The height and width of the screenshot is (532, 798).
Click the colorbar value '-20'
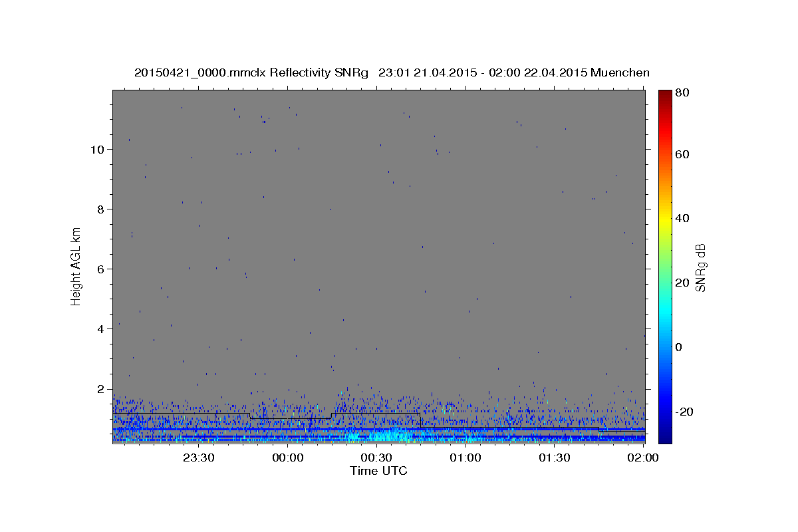(686, 412)
